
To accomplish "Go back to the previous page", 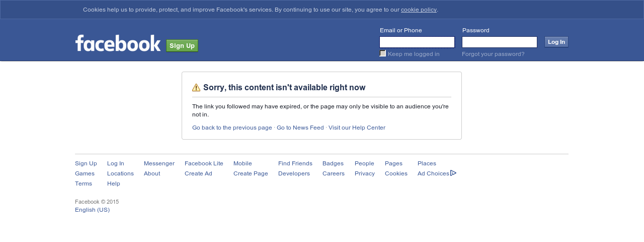I will 232,128.
